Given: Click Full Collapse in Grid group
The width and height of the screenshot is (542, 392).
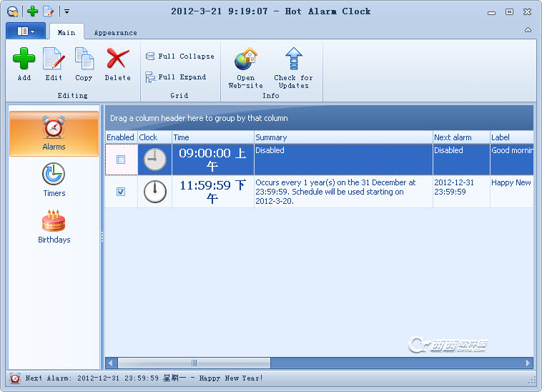Looking at the screenshot, I should pyautogui.click(x=179, y=56).
